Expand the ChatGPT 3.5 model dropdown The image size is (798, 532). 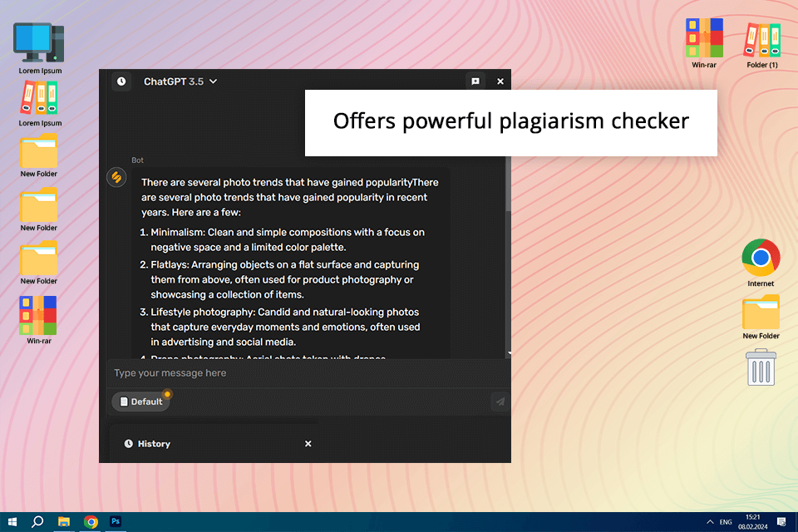(180, 81)
